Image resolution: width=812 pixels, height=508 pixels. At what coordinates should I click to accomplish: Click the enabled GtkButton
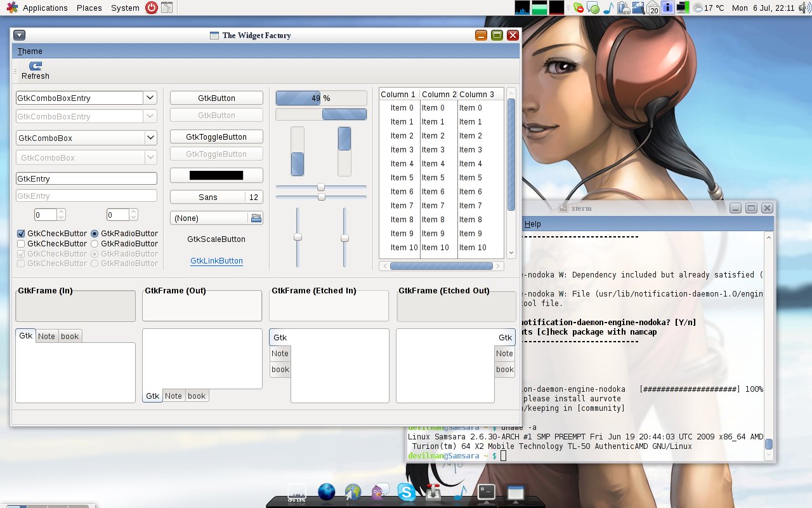tap(216, 98)
